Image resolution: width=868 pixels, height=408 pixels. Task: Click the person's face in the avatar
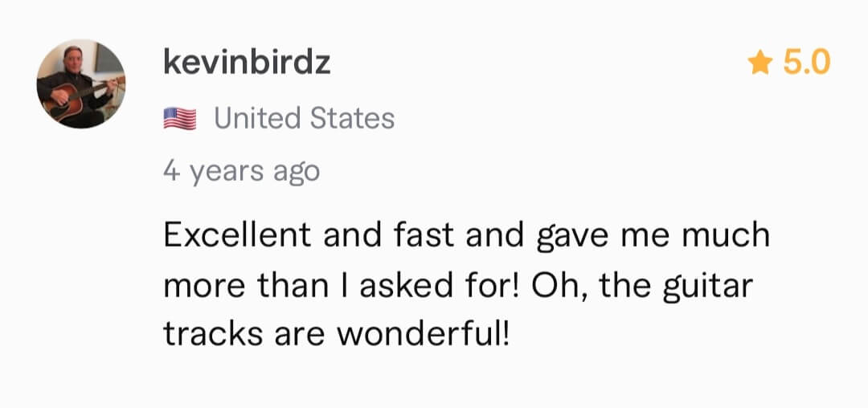pyautogui.click(x=71, y=58)
